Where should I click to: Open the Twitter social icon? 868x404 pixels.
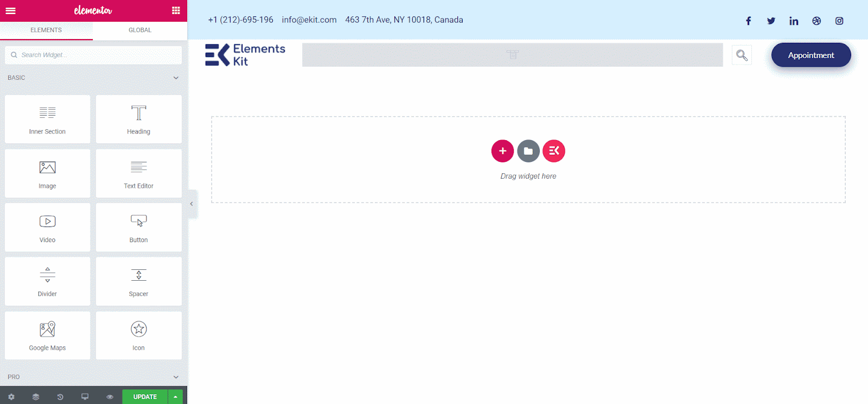(x=771, y=21)
